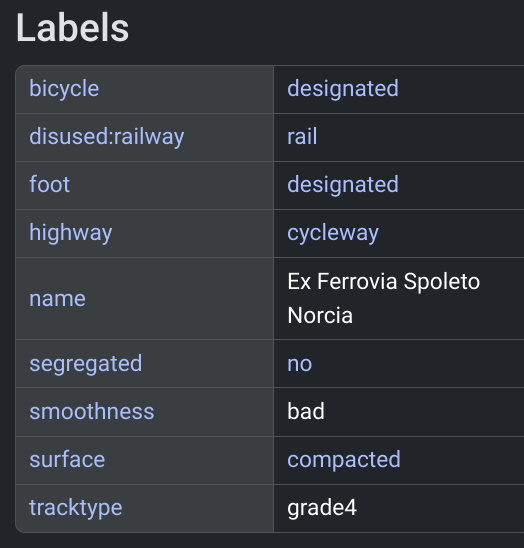Screen dimensions: 524x548
Task: Click the grade4 tracktype value
Action: pos(322,507)
